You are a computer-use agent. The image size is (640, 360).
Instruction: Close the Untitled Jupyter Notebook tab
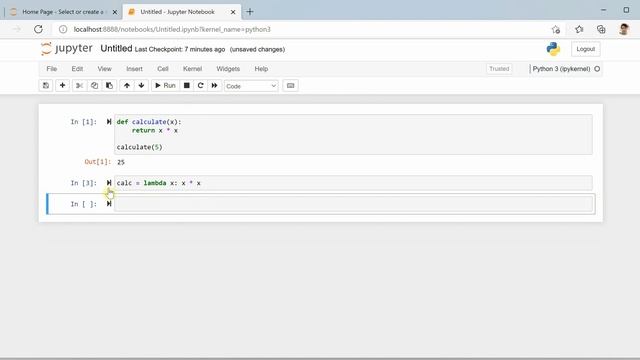point(233,12)
